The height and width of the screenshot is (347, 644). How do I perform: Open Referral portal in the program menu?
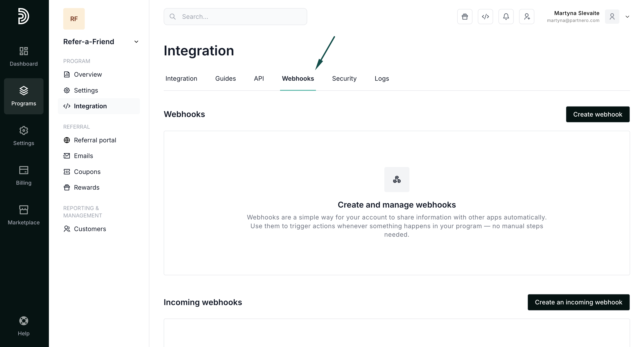[95, 140]
